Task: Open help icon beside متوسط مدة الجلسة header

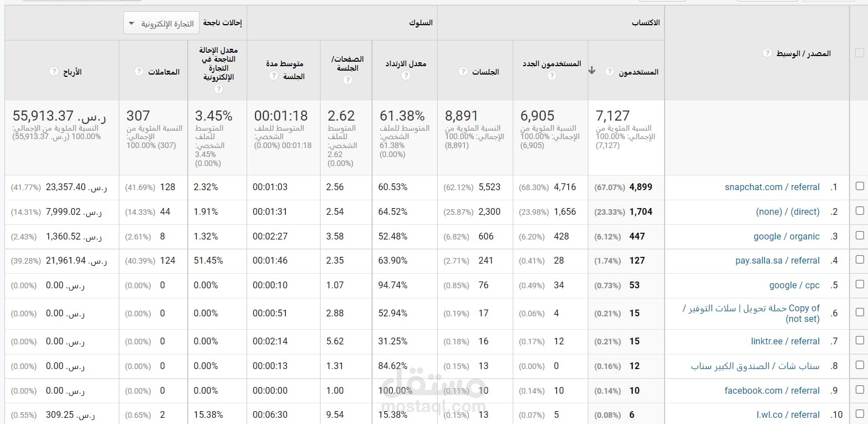Action: coord(274,76)
